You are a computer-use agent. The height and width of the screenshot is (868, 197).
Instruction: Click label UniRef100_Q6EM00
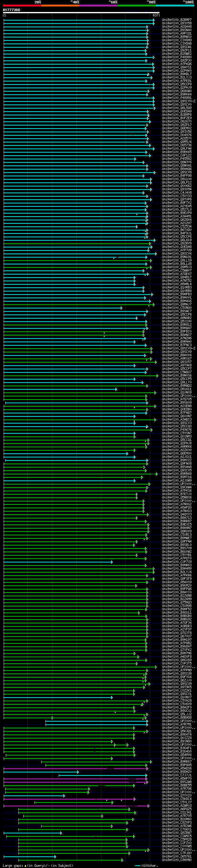coord(176,454)
